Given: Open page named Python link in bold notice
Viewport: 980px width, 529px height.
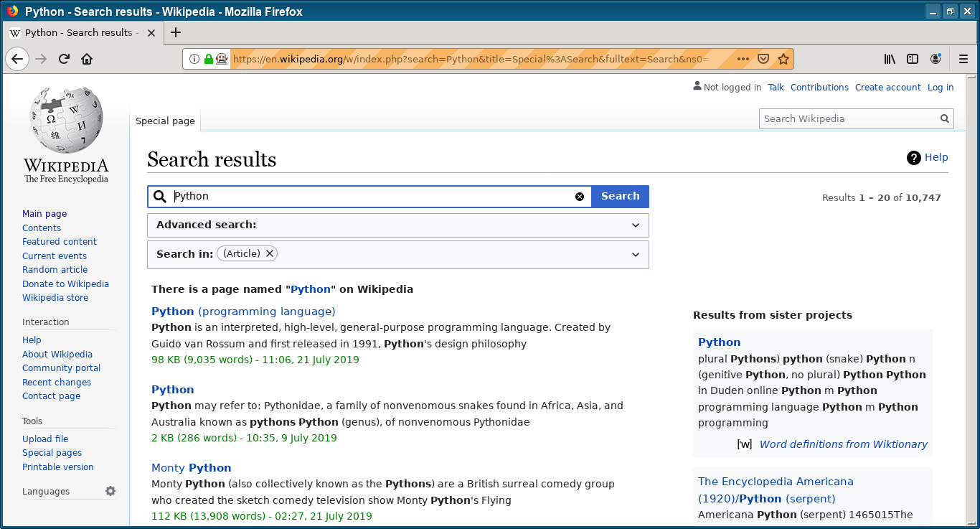Looking at the screenshot, I should pos(311,289).
